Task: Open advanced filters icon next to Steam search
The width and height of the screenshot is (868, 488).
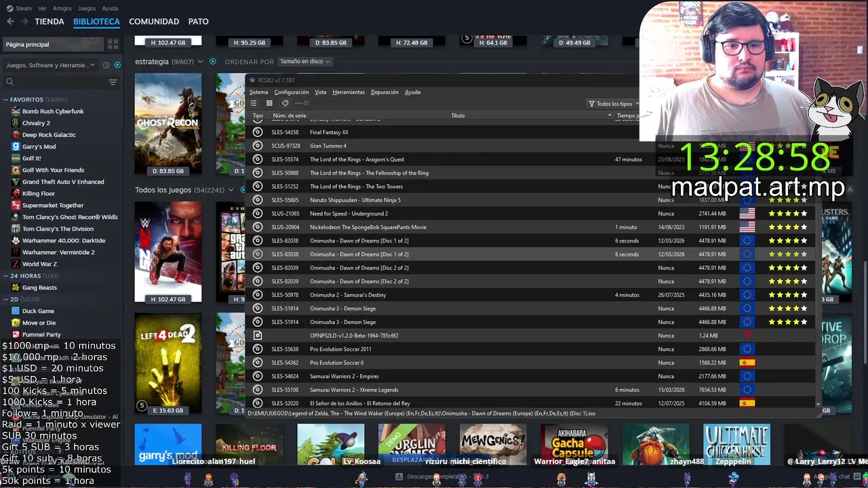Action: (113, 82)
